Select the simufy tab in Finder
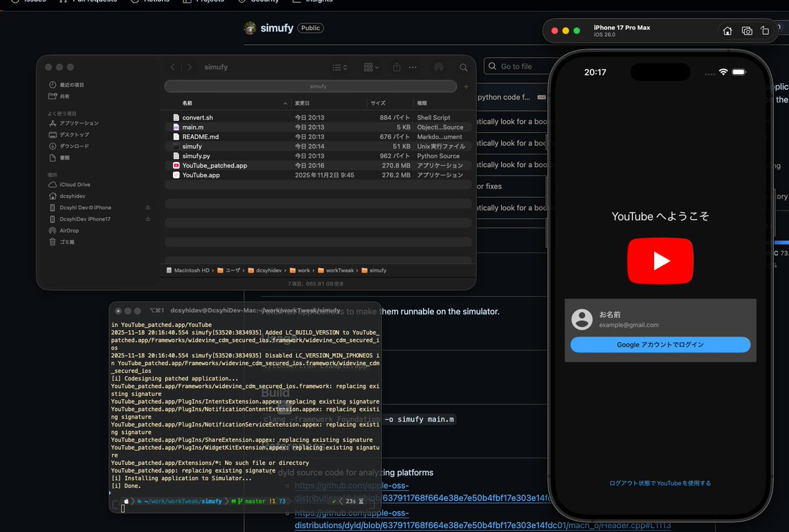The width and height of the screenshot is (789, 532). (x=310, y=86)
